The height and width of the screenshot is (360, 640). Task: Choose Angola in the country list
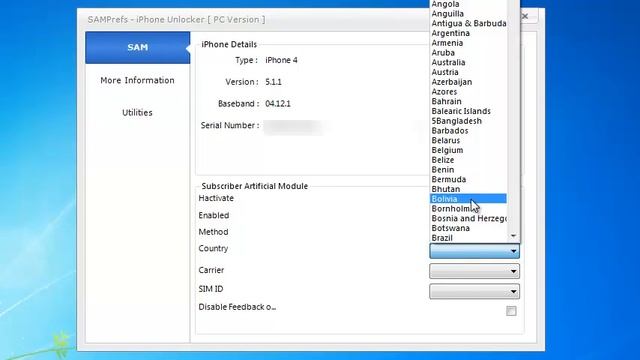[469, 4]
